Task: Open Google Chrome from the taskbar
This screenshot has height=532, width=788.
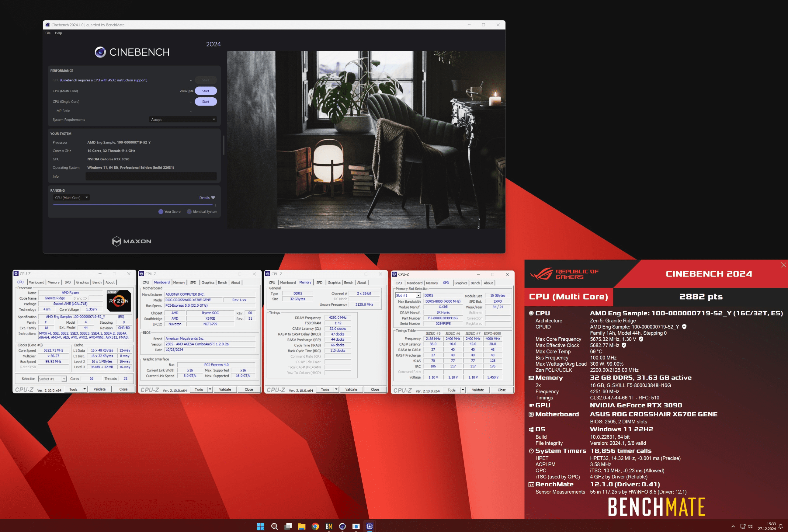Action: click(x=315, y=526)
